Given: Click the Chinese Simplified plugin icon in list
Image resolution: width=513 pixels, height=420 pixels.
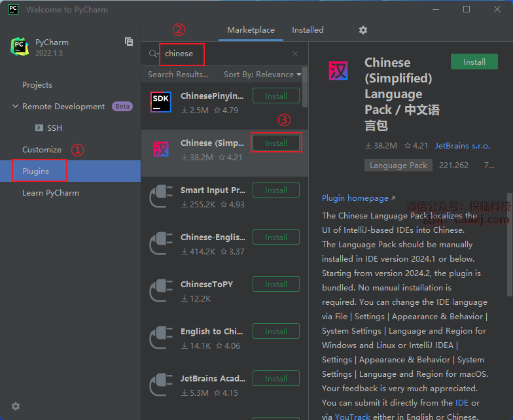Looking at the screenshot, I should point(161,149).
